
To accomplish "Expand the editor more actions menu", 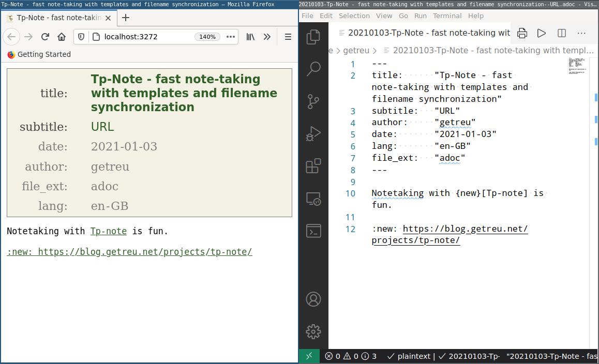I will [x=581, y=33].
